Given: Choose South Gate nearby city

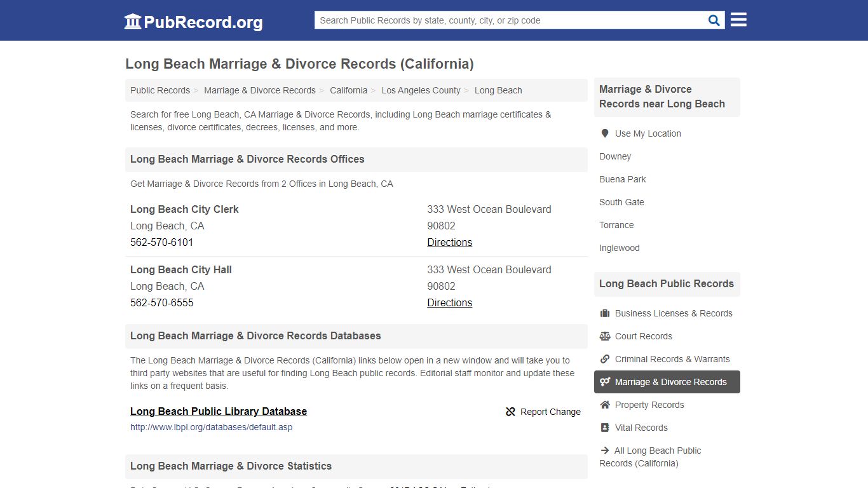Looking at the screenshot, I should [x=621, y=202].
